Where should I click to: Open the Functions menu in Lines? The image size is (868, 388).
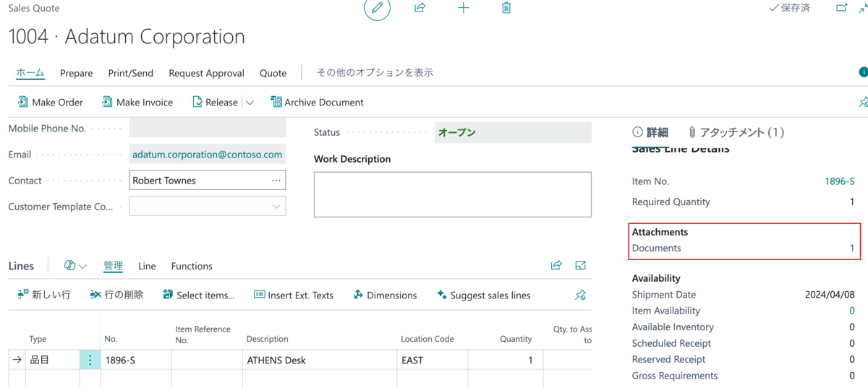pyautogui.click(x=192, y=266)
